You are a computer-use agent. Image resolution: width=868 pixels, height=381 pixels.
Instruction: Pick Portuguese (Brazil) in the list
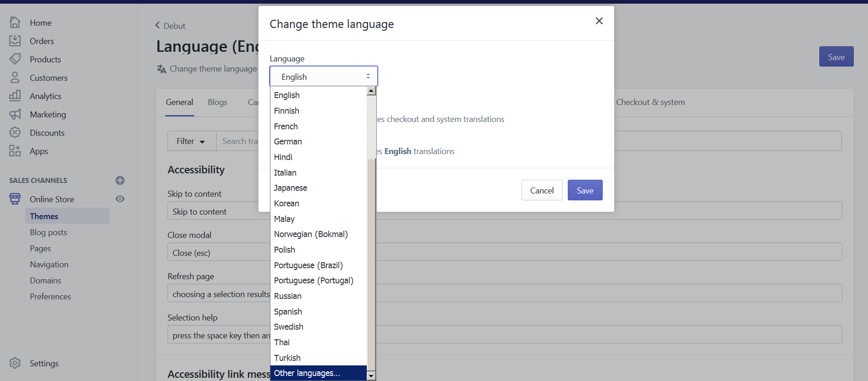308,265
